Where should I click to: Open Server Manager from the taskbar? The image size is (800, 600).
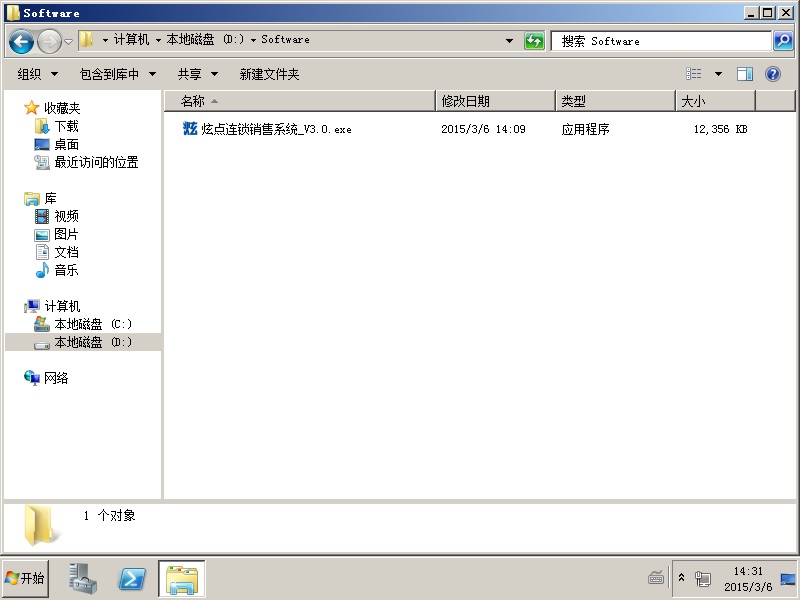(x=83, y=578)
